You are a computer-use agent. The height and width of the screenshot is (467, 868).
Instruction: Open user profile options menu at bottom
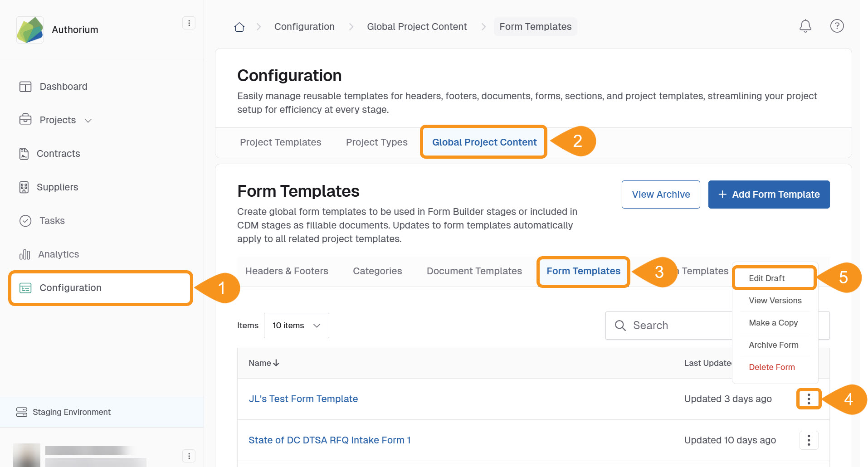click(x=189, y=456)
